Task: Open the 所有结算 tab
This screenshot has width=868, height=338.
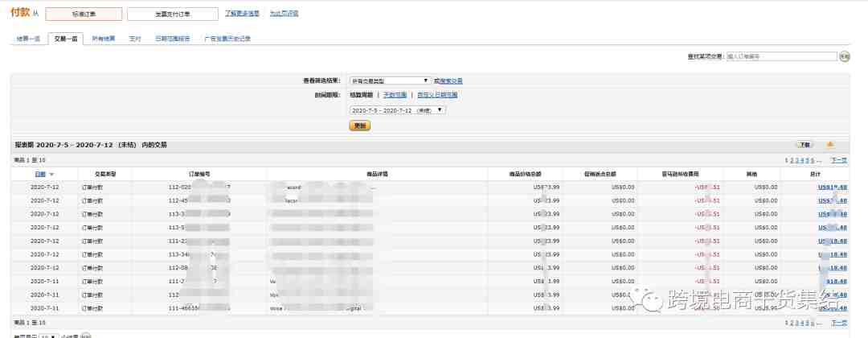Action: click(103, 38)
